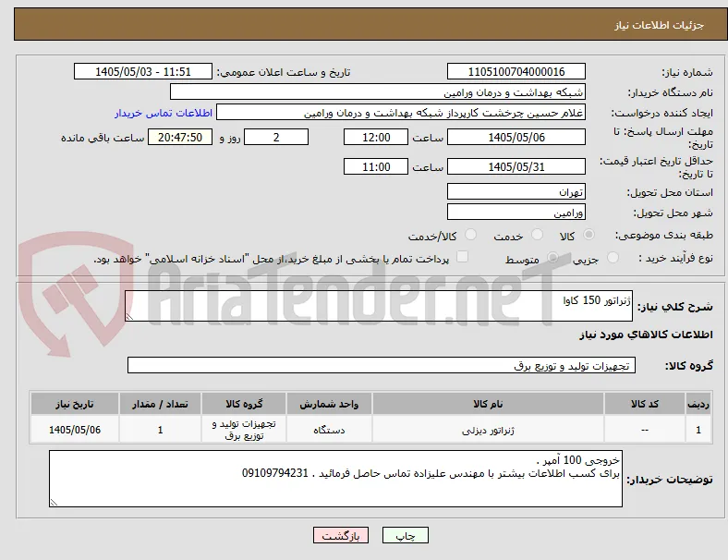Image resolution: width=728 pixels, height=560 pixels.
Task: Click the row number cell 1
Action: tap(698, 430)
